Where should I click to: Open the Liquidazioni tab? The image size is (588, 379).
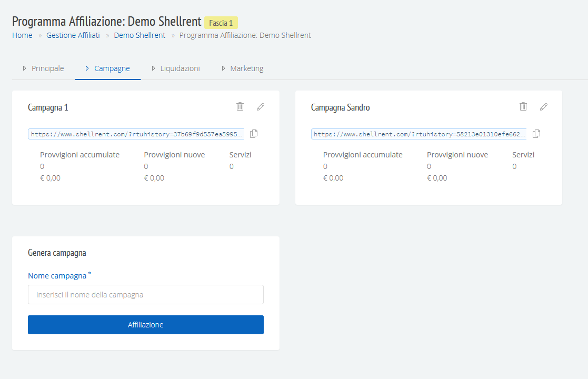176,68
